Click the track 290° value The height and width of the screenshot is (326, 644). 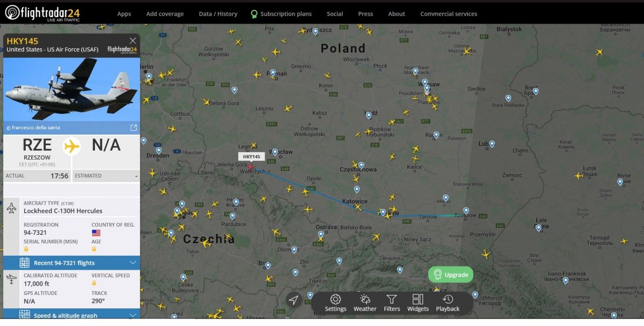pos(99,301)
